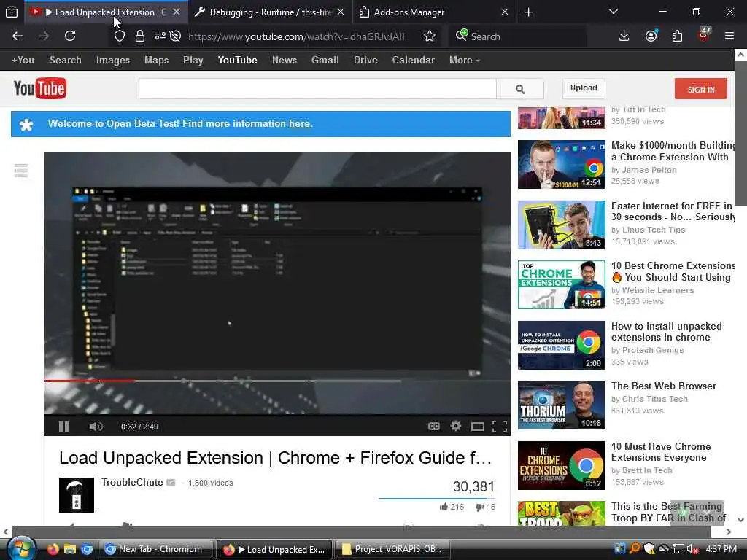Viewport: 747px width, 560px height.
Task: Click the Upload button
Action: click(x=584, y=88)
